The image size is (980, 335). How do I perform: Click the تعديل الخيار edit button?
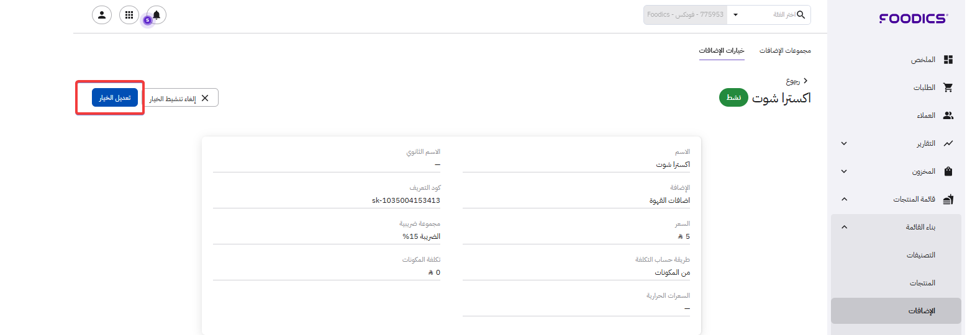click(x=115, y=97)
